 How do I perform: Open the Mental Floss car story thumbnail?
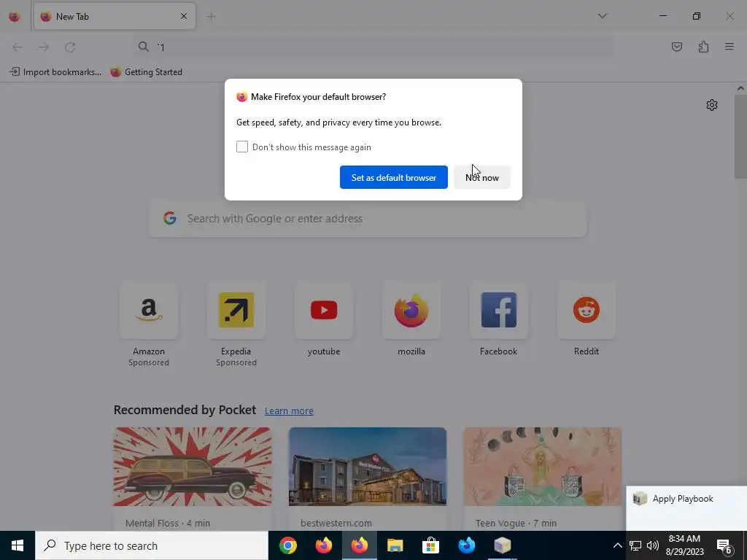coord(193,466)
